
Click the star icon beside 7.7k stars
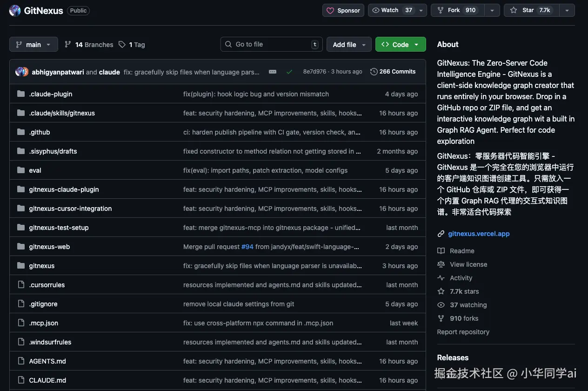441,291
